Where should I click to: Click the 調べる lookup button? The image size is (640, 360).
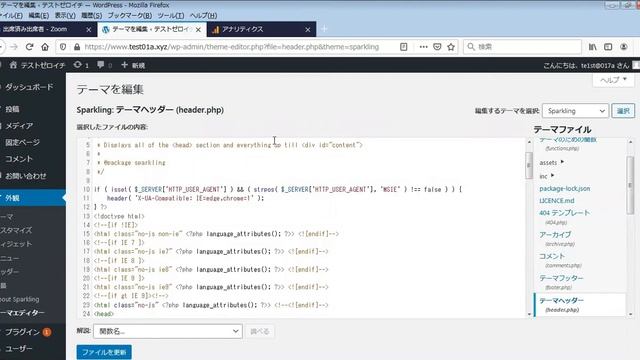click(260, 331)
